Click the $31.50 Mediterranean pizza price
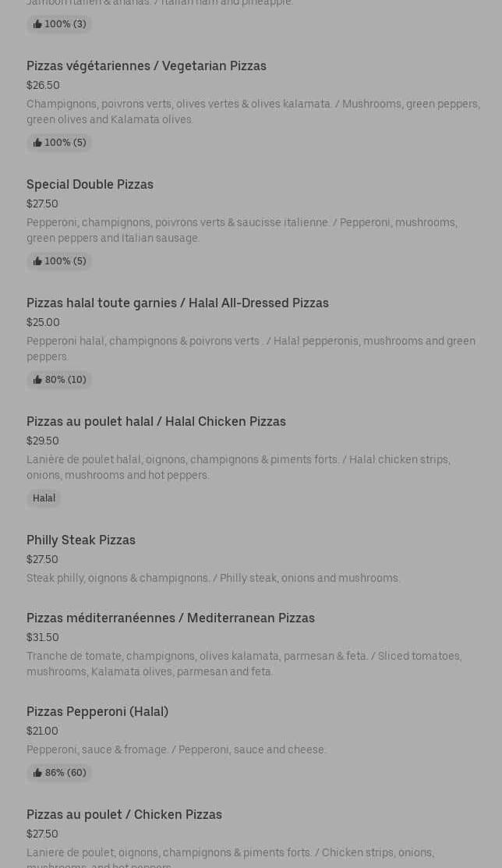Viewport: 502px width, 868px height. (43, 637)
